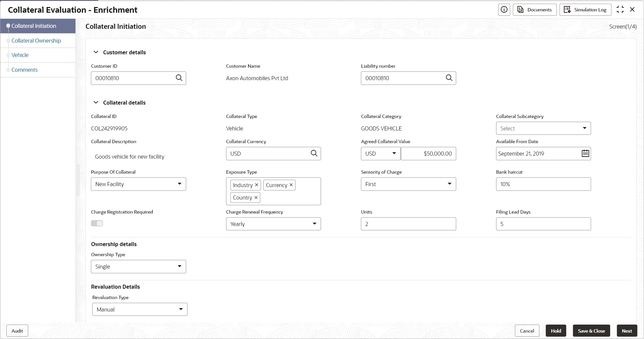Proceed with the Next button
This screenshot has width=644, height=339.
click(x=627, y=331)
